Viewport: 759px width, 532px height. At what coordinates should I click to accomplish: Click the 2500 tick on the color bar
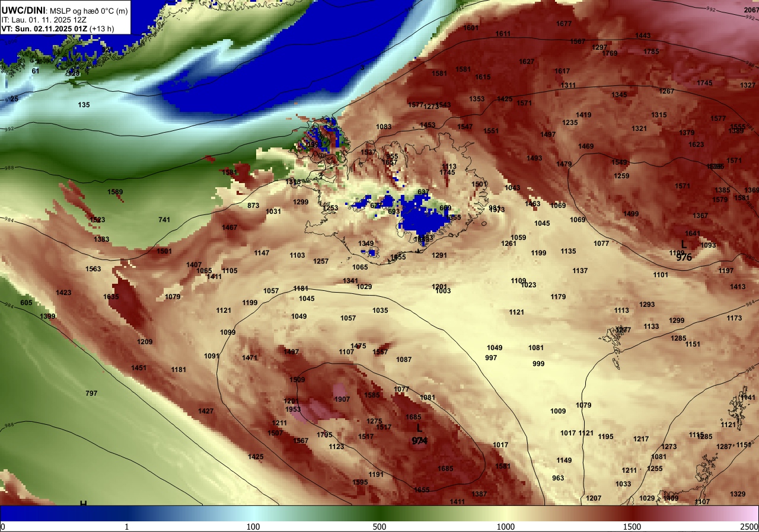(749, 527)
